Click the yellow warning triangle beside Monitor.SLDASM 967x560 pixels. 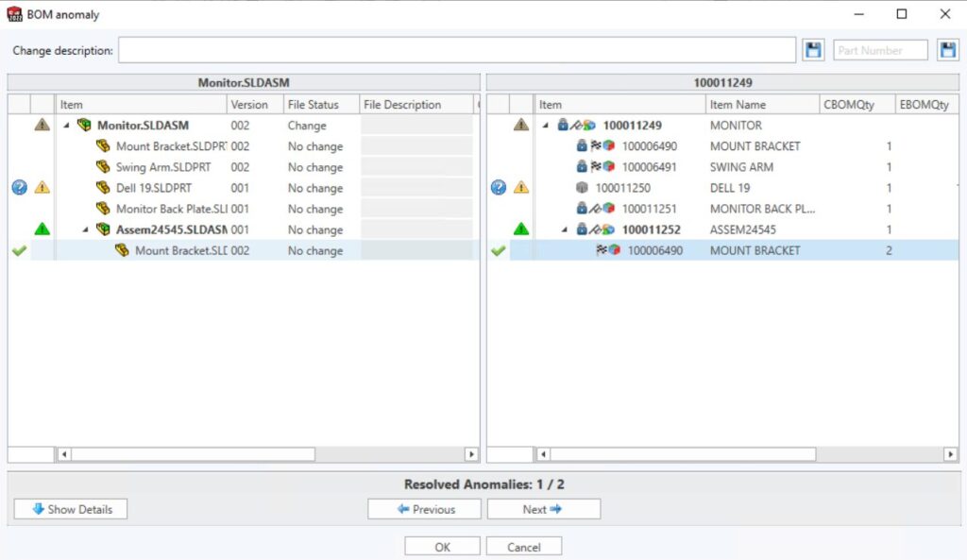pyautogui.click(x=42, y=124)
